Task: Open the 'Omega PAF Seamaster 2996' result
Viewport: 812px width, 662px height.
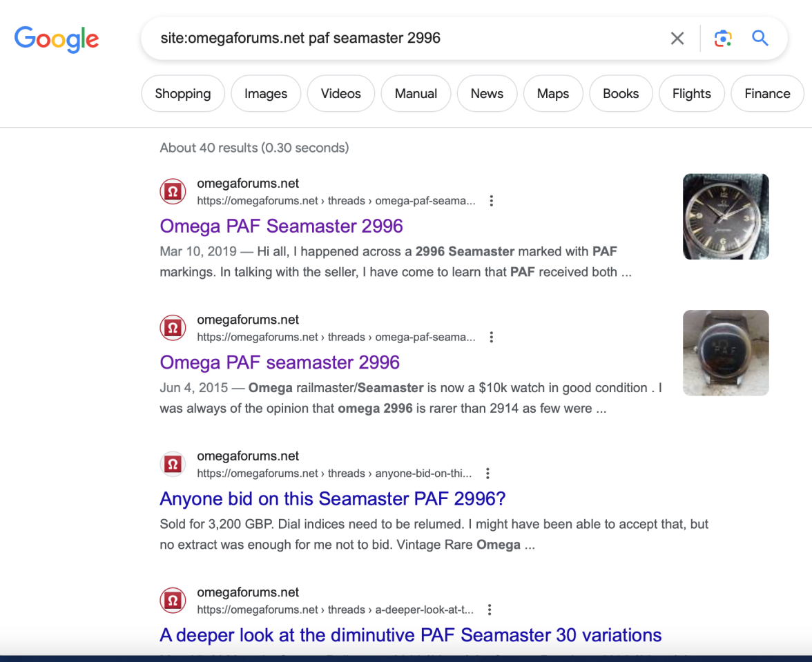Action: click(x=281, y=226)
